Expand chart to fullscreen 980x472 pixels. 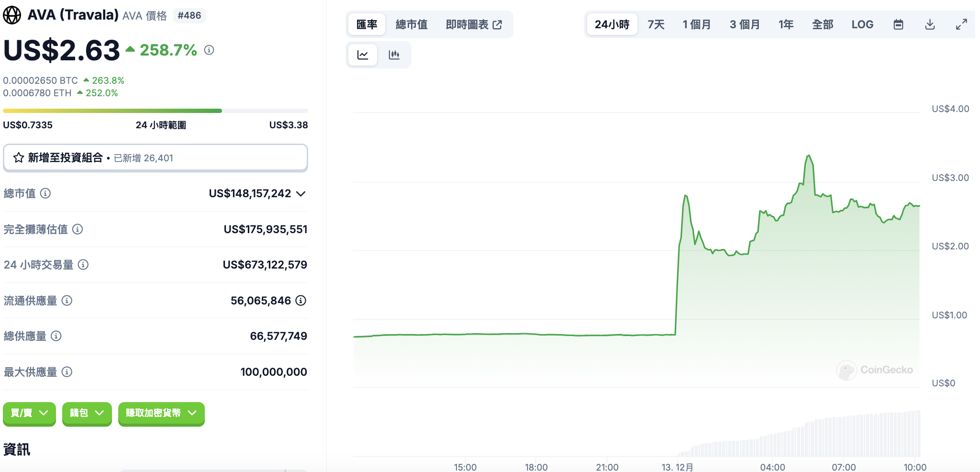pos(961,24)
